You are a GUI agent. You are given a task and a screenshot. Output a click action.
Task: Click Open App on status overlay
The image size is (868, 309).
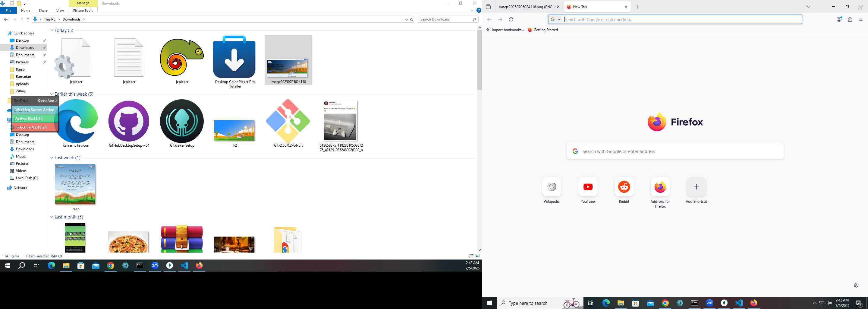click(x=48, y=100)
